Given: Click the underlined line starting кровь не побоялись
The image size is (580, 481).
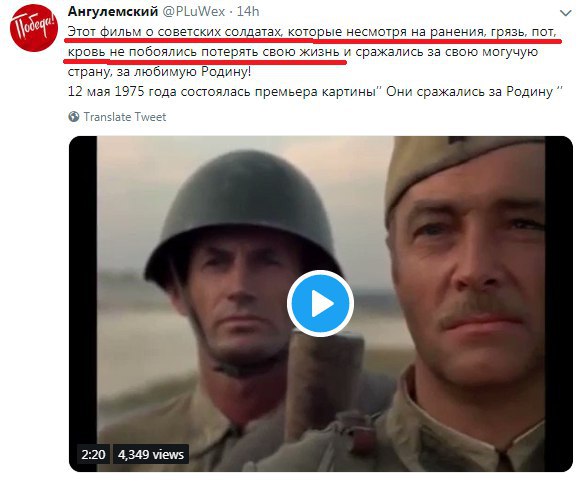Looking at the screenshot, I should pyautogui.click(x=303, y=52).
